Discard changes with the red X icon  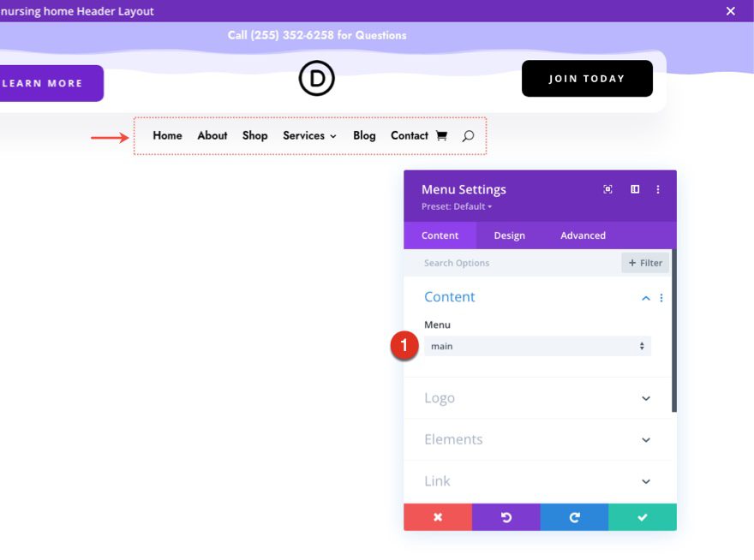point(437,517)
